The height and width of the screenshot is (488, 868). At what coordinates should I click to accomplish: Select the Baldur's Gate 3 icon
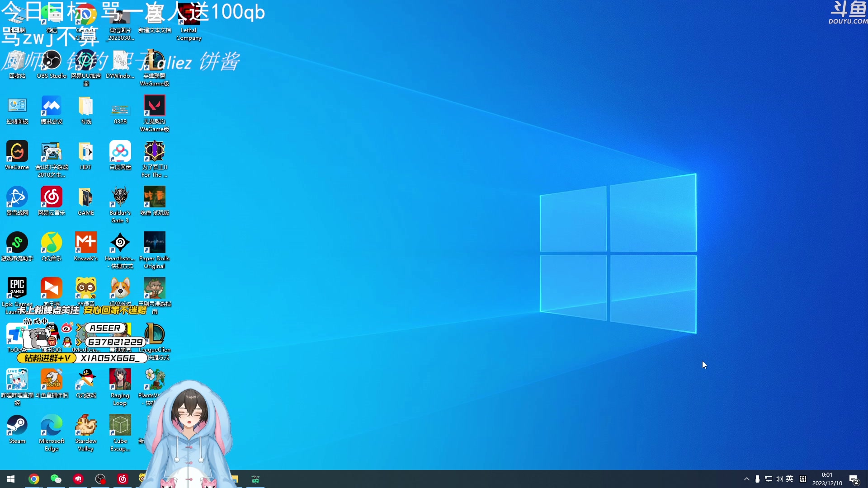pyautogui.click(x=120, y=205)
